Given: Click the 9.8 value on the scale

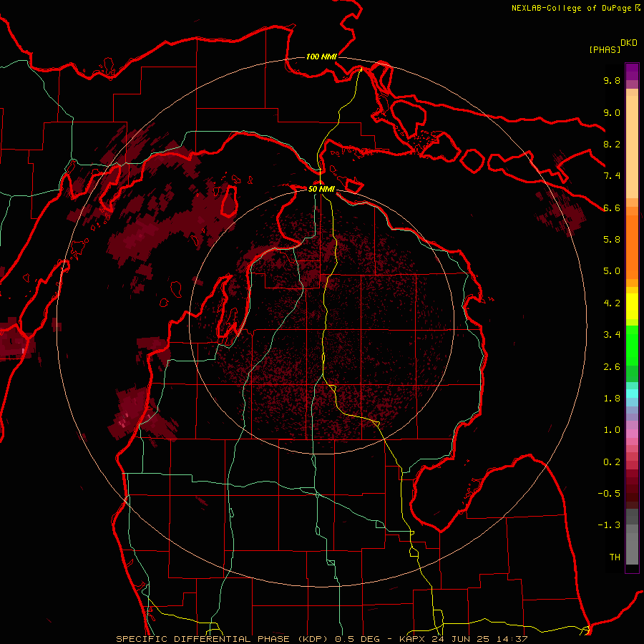Looking at the screenshot, I should click(x=612, y=80).
